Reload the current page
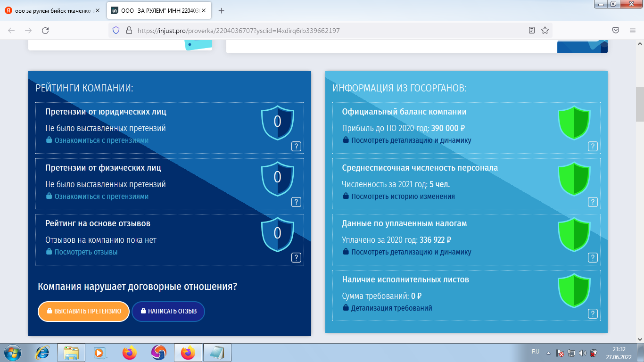This screenshot has height=362, width=644. pyautogui.click(x=45, y=31)
